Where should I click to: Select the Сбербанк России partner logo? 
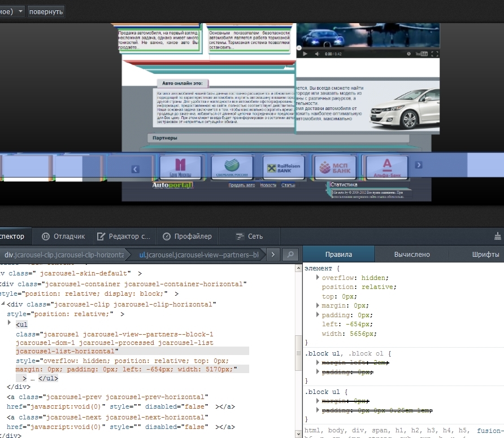coord(232,168)
